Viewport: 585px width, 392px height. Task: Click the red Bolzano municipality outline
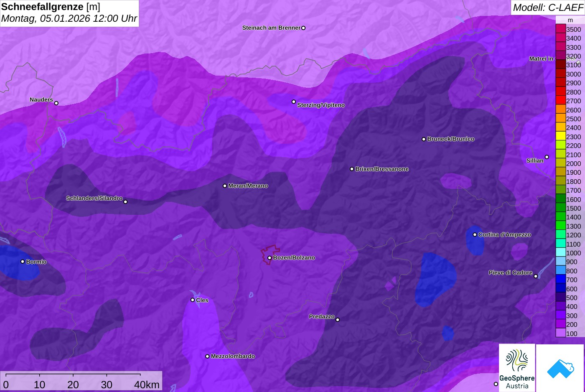(270, 255)
